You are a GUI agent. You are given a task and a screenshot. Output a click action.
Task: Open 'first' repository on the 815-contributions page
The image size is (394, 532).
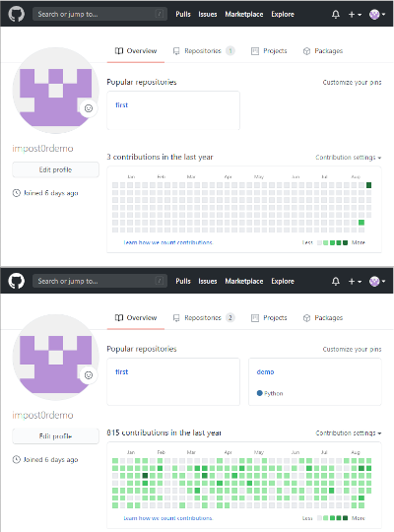point(121,371)
